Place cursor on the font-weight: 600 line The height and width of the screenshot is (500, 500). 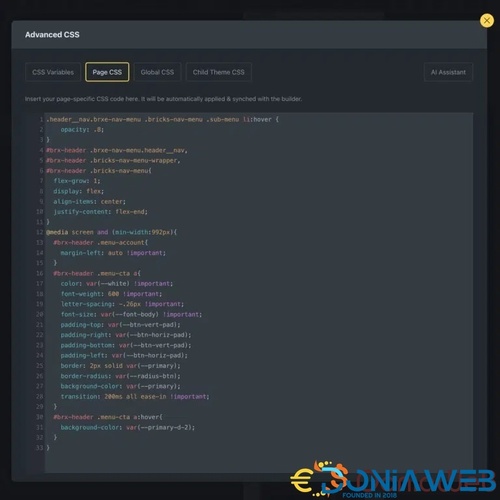click(x=111, y=294)
